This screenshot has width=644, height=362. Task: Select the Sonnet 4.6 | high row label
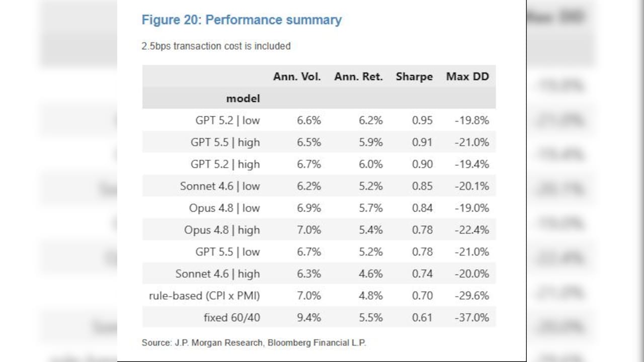point(217,274)
